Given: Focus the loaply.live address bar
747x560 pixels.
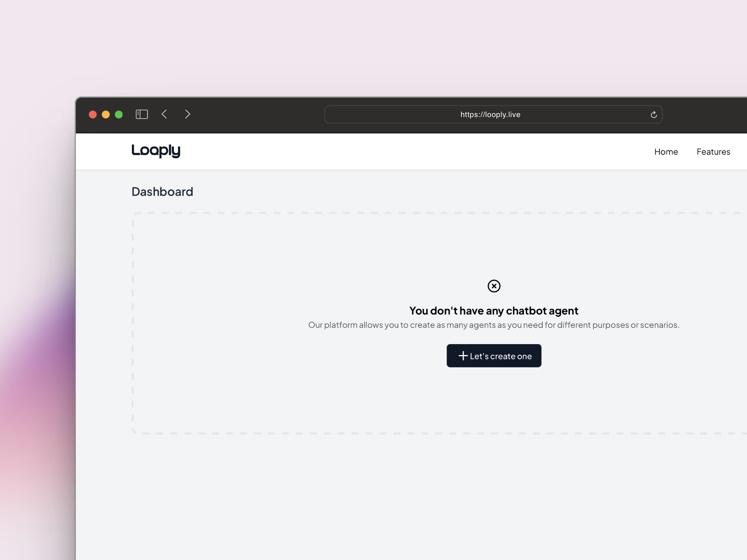Looking at the screenshot, I should (x=389, y=115).
